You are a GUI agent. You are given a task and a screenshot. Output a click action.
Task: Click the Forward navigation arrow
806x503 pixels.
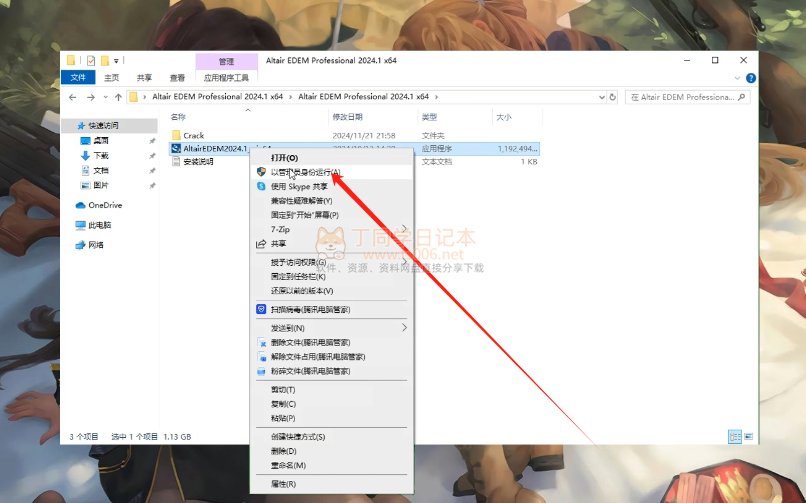point(91,97)
